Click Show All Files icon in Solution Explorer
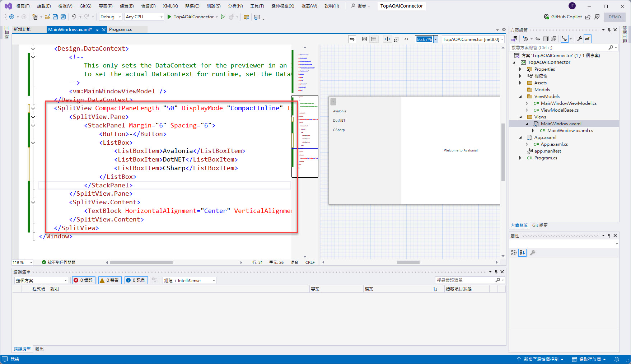This screenshot has height=364, width=631. click(x=553, y=39)
